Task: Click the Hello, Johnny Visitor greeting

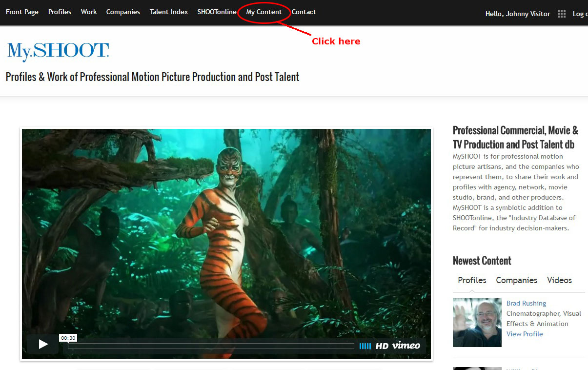Action: [518, 14]
